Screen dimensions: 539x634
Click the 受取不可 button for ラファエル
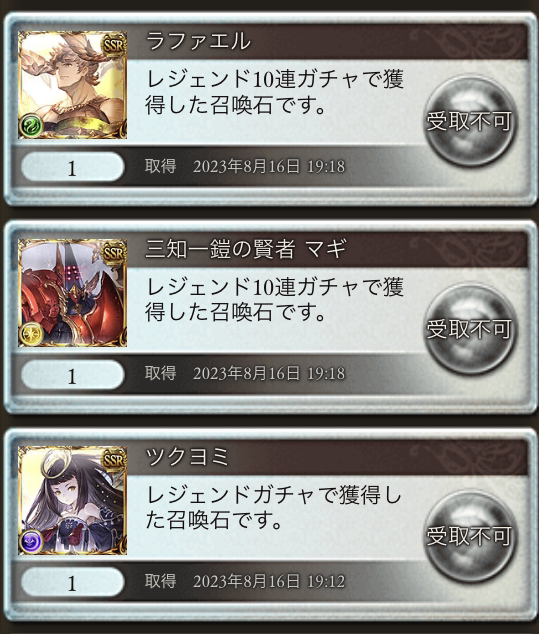tap(469, 121)
